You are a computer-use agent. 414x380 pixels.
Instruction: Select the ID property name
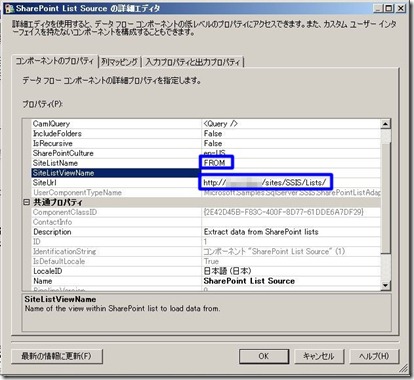point(37,242)
